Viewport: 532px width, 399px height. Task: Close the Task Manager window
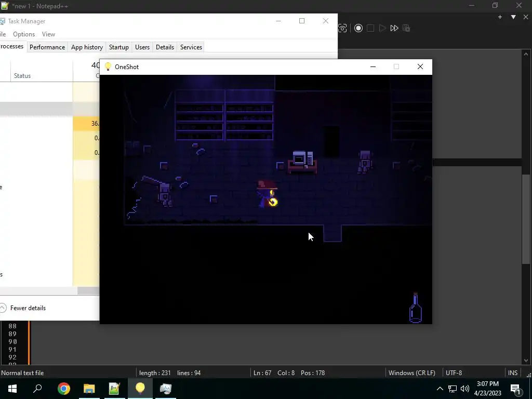(326, 21)
